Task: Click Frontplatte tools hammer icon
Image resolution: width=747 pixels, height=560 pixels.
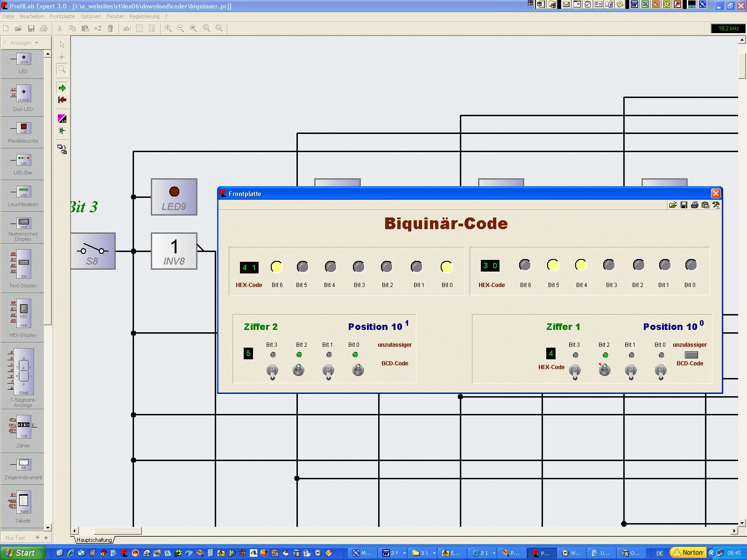Action: pos(716,205)
